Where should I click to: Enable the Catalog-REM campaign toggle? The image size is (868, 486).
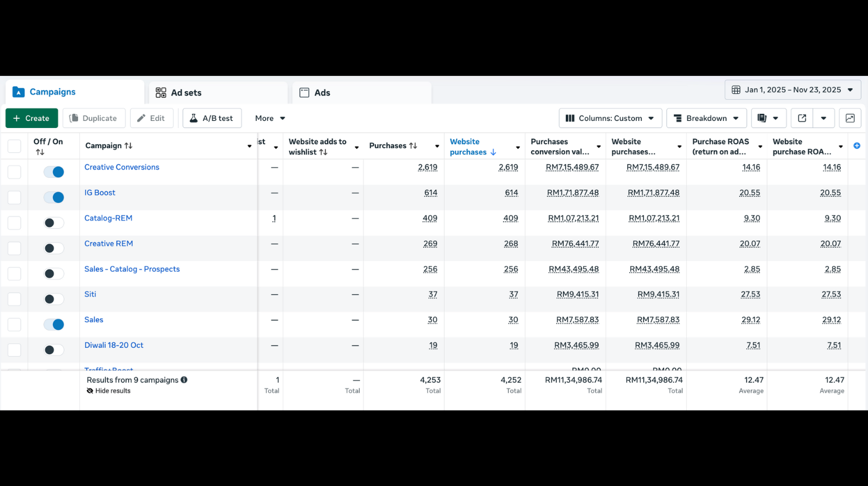(54, 223)
